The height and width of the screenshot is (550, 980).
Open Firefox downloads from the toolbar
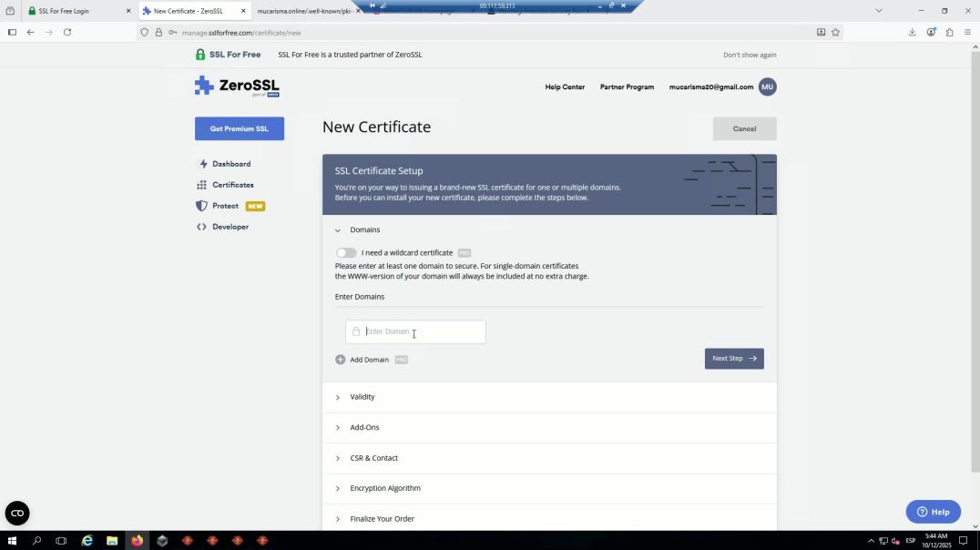(x=912, y=32)
